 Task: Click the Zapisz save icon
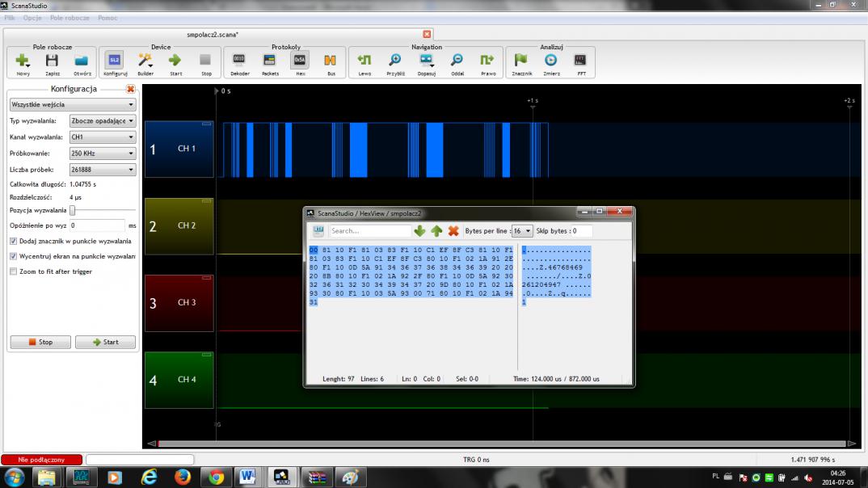(52, 61)
